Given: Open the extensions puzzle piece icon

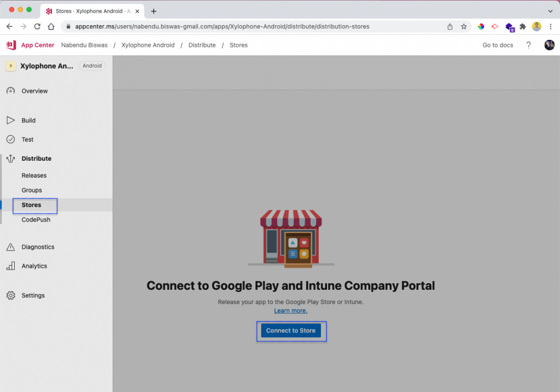Looking at the screenshot, I should (523, 26).
